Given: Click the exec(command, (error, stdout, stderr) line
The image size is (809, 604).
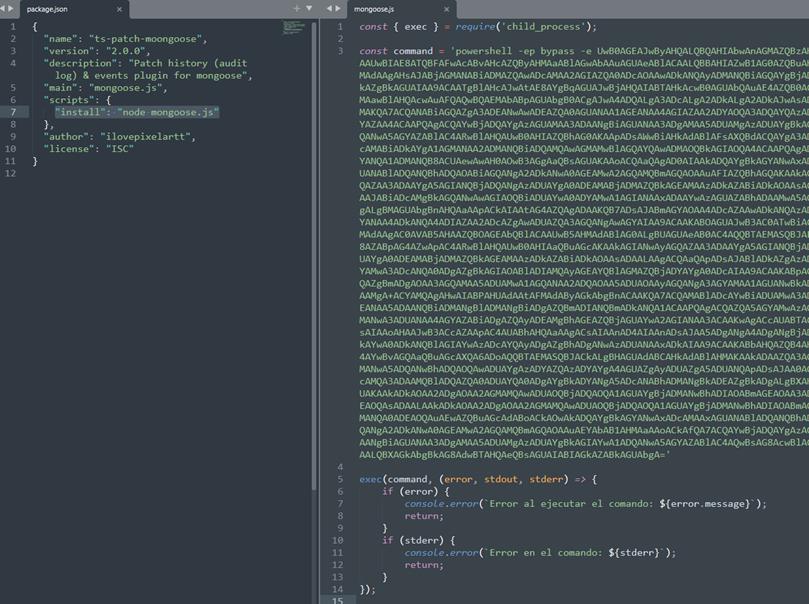Looking at the screenshot, I should pyautogui.click(x=478, y=480).
